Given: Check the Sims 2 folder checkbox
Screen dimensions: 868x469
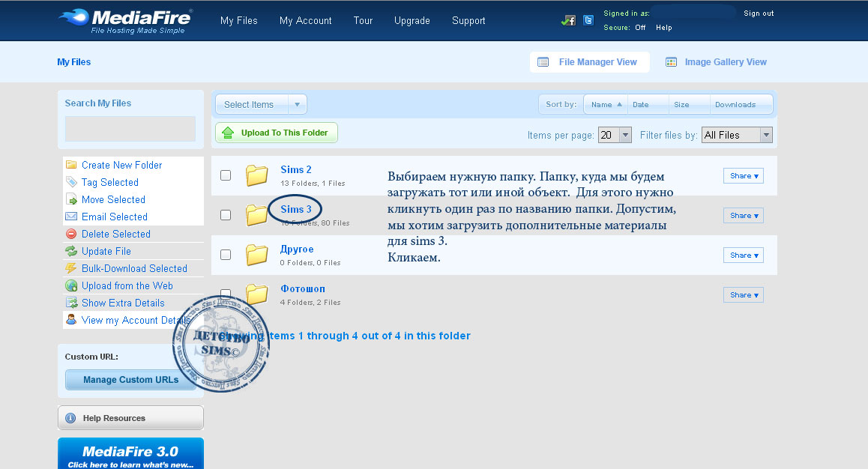Looking at the screenshot, I should (x=226, y=175).
